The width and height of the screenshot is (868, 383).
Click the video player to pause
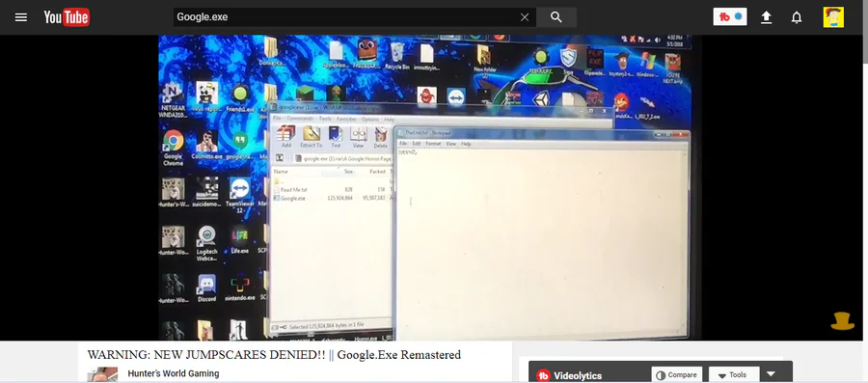[429, 187]
